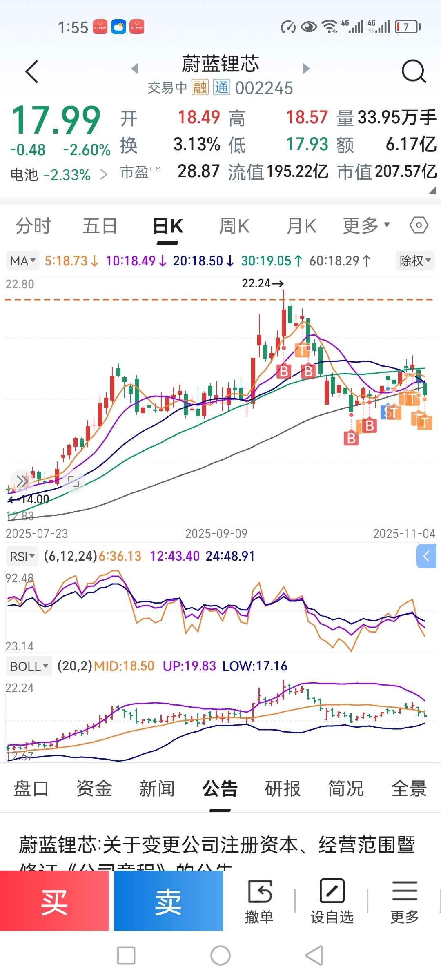Tap the Wi-Fi icon in status bar
The width and height of the screenshot is (441, 980).
click(329, 27)
